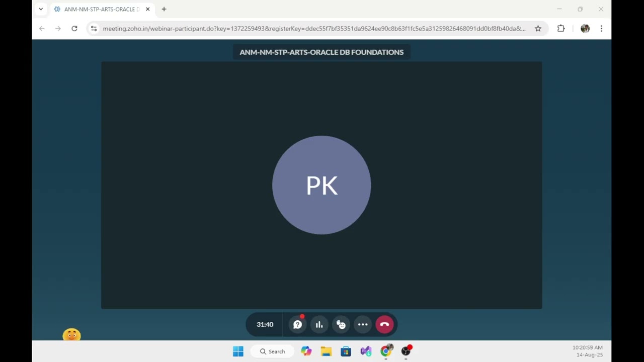Switch to Chrome on the taskbar

click(x=386, y=351)
